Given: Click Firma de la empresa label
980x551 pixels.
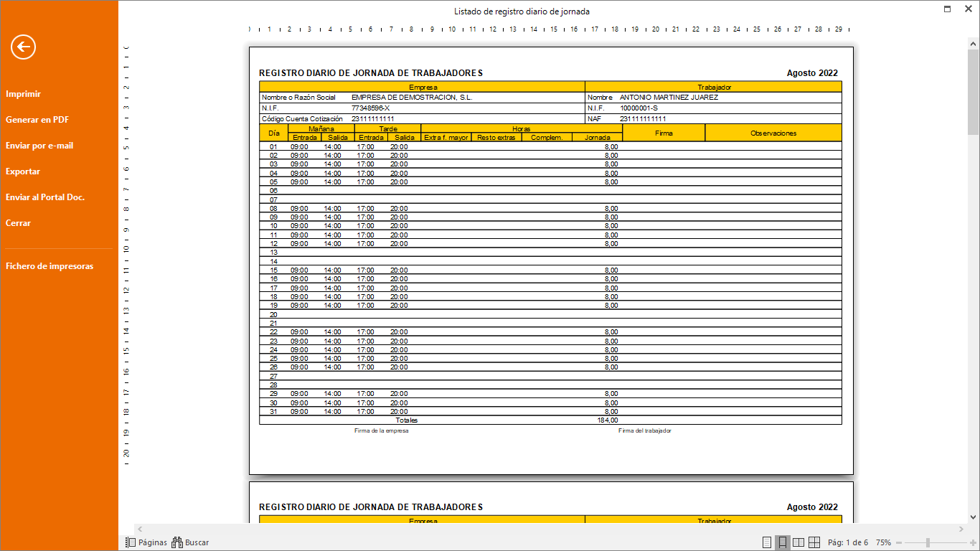Looking at the screenshot, I should coord(382,430).
